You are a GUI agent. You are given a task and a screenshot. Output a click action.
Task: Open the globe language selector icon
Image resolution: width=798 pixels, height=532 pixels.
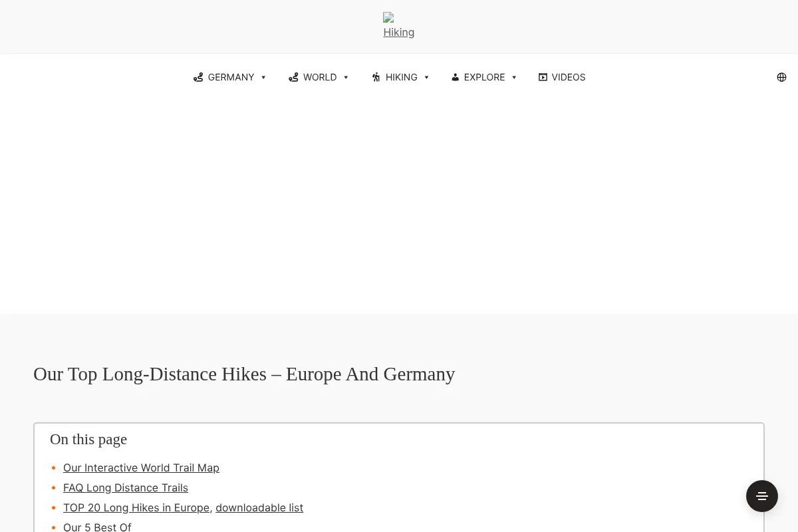click(x=781, y=77)
